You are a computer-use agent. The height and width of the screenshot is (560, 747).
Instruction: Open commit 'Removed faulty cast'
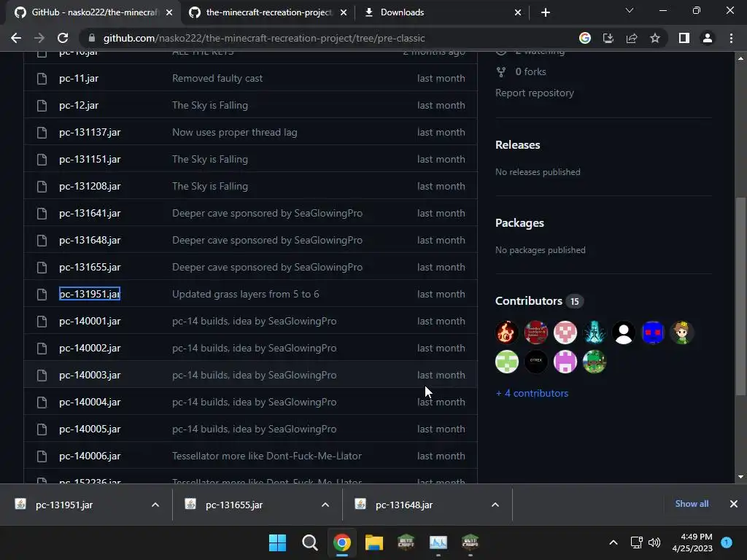coord(217,79)
